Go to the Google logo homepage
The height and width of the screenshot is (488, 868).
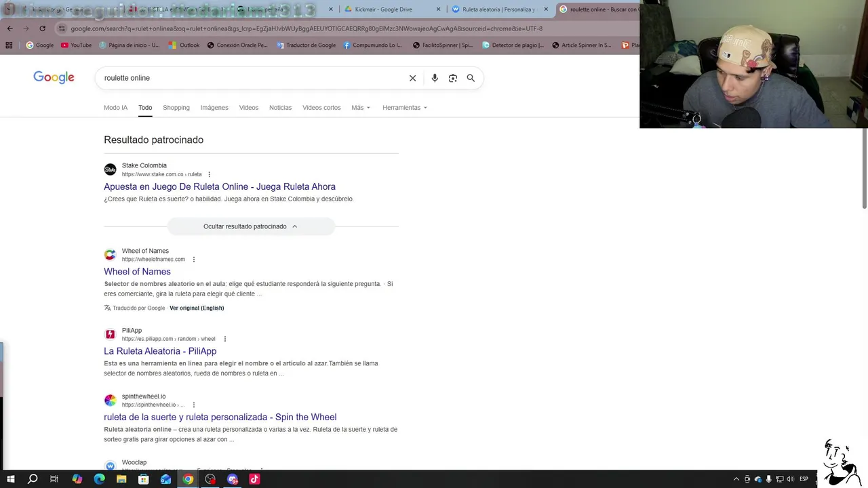point(54,77)
